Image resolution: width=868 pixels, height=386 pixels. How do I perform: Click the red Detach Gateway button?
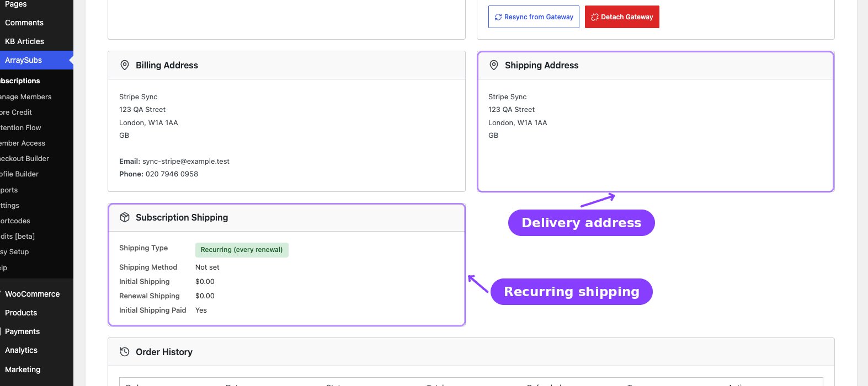[x=622, y=17]
